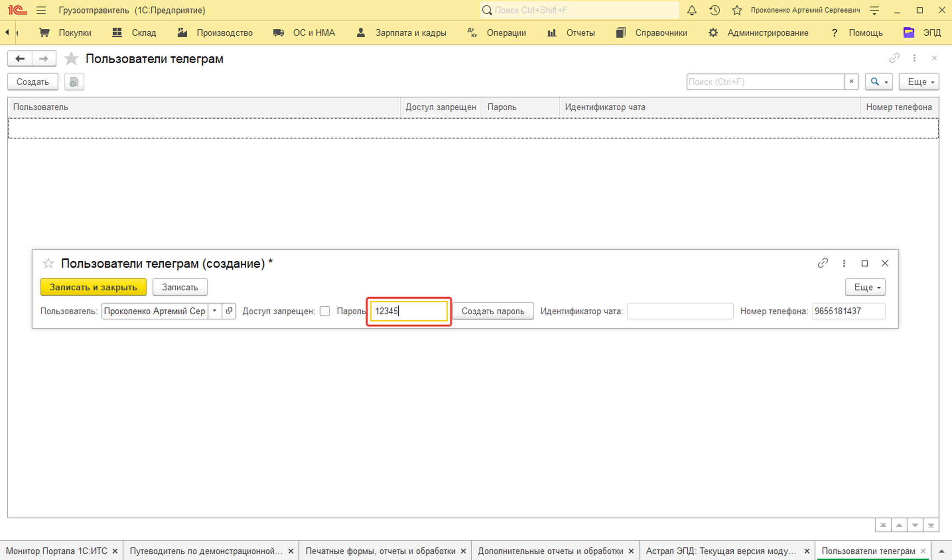Switch to Астрал ЭПД tab
Screen dimensions: 952x560
click(x=721, y=551)
